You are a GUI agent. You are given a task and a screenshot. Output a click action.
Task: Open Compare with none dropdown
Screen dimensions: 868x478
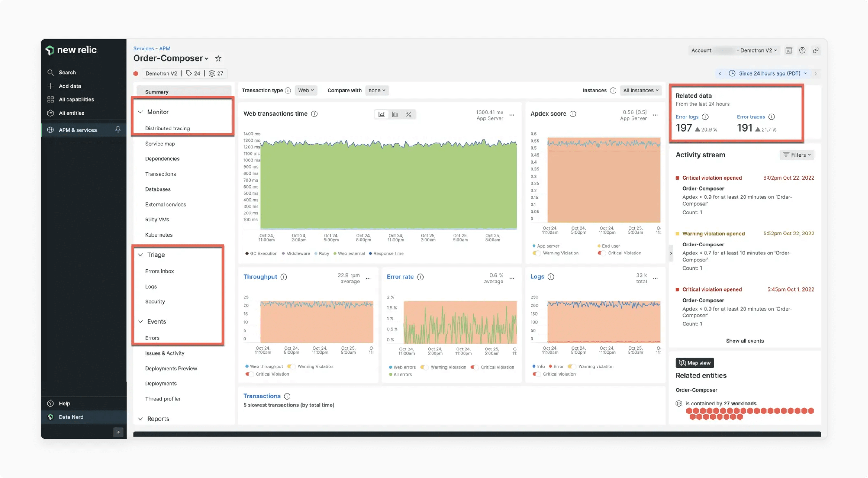point(377,90)
